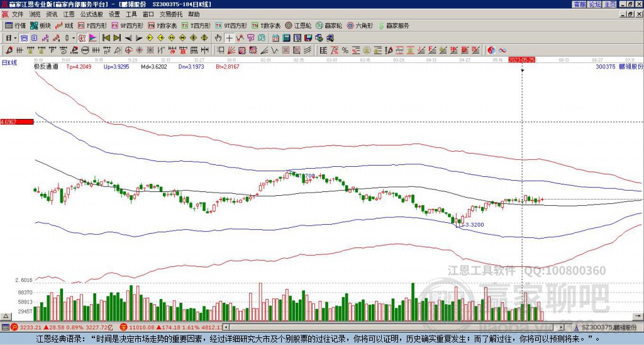This screenshot has width=644, height=345.
Task: Open the 赢家轮 tool
Action: point(329,25)
